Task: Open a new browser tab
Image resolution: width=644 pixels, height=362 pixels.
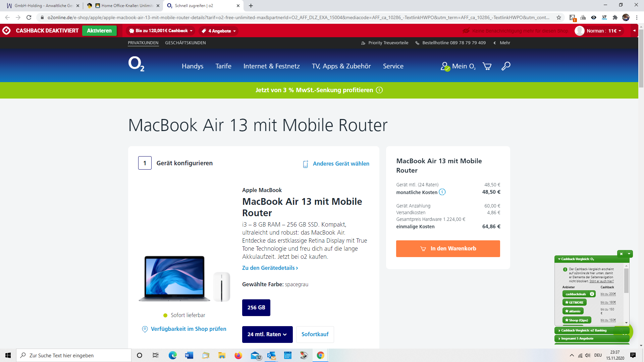Action: coord(251,6)
